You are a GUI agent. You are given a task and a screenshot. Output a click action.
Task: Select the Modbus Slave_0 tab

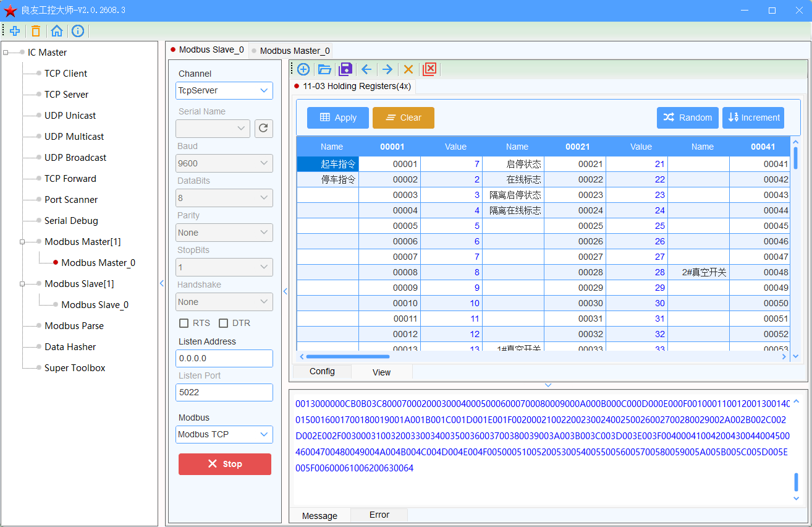click(208, 49)
